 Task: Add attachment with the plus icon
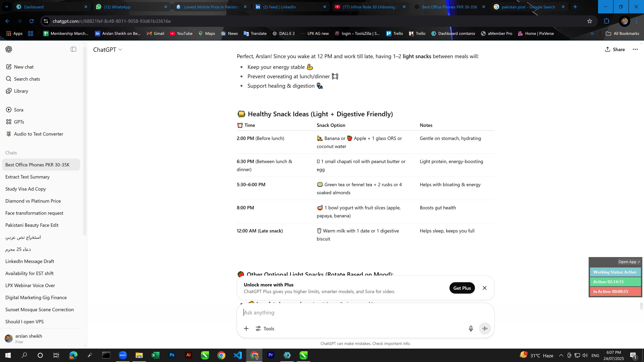246,328
